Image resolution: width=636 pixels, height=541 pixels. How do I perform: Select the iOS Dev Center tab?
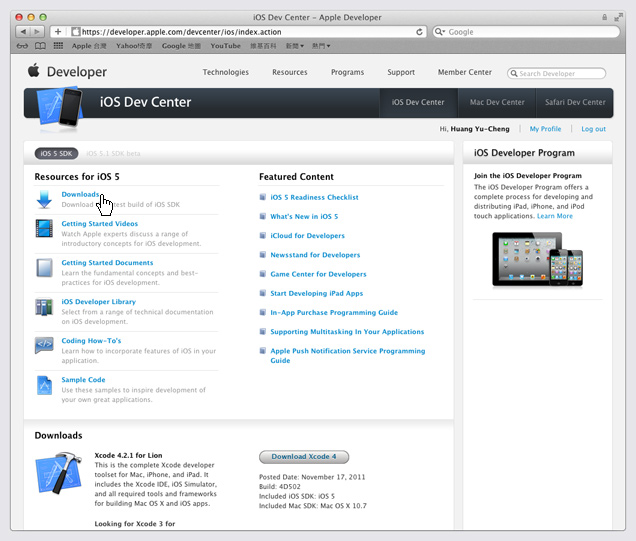[x=418, y=103]
